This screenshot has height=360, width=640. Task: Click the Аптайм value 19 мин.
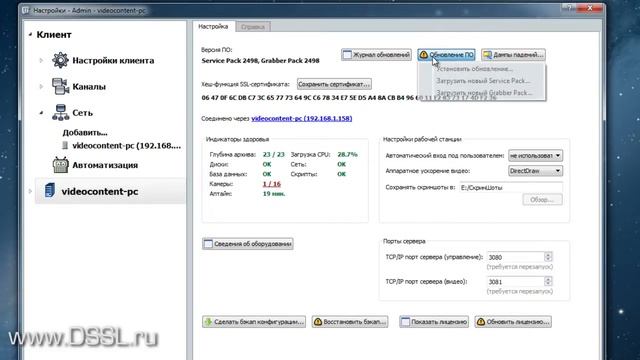pyautogui.click(x=274, y=193)
